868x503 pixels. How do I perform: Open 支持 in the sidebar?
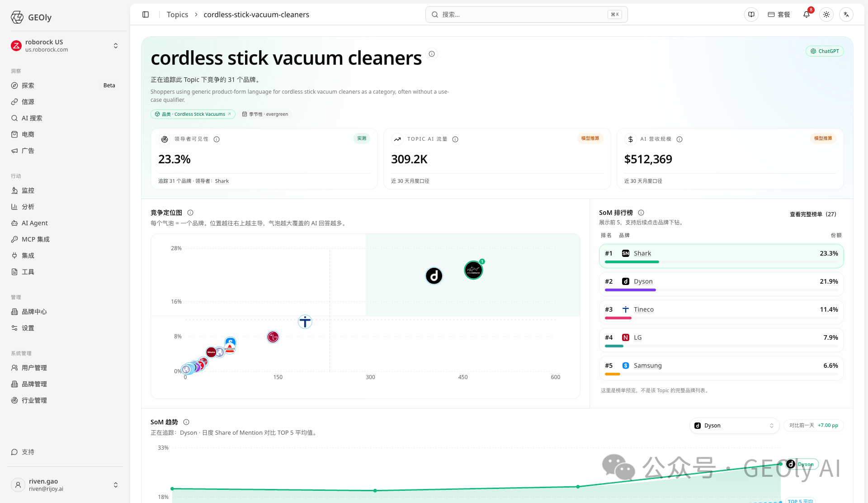[x=65, y=452]
